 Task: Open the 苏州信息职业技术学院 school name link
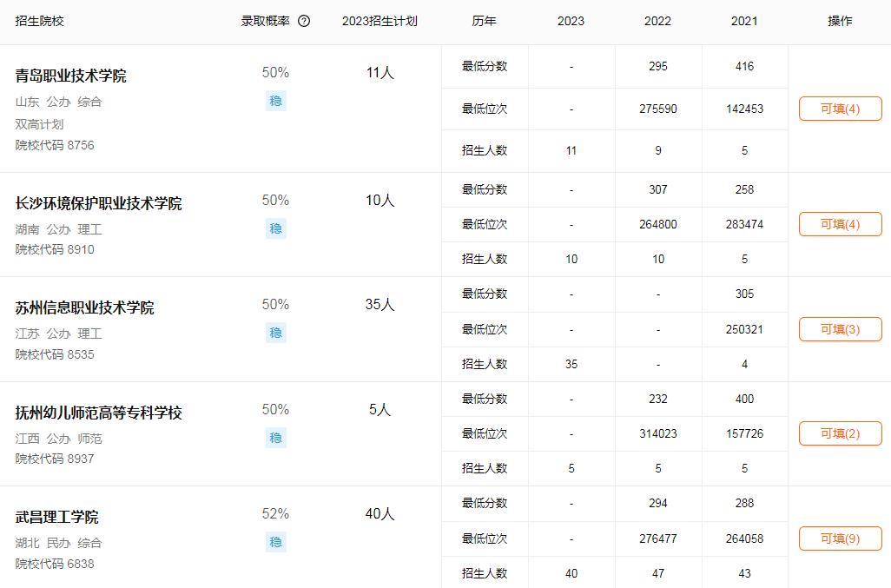tap(84, 308)
